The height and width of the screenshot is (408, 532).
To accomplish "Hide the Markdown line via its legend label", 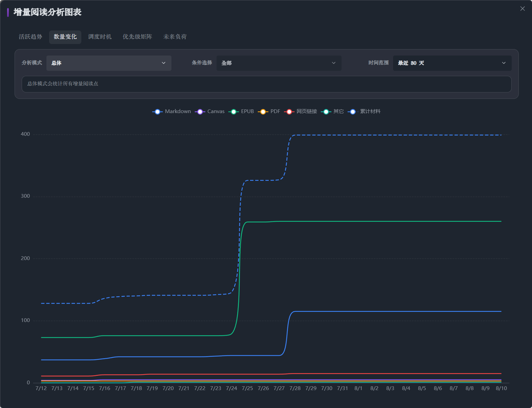I will pyautogui.click(x=178, y=111).
